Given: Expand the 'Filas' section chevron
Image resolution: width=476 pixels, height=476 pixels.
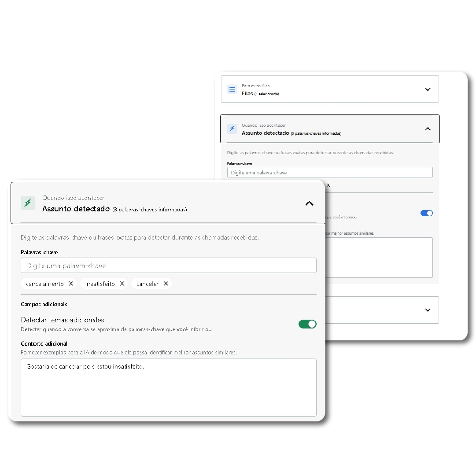Looking at the screenshot, I should 428,89.
